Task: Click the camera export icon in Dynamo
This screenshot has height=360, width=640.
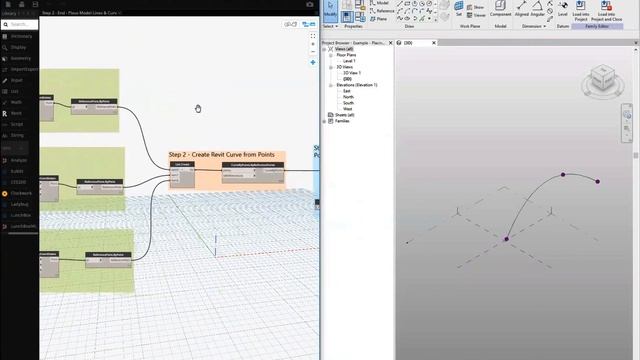Action: pyautogui.click(x=310, y=4)
